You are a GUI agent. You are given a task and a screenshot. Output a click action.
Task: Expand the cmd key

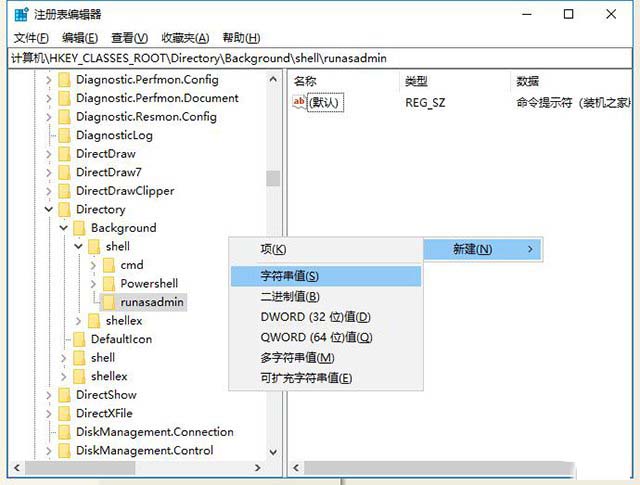tap(93, 265)
